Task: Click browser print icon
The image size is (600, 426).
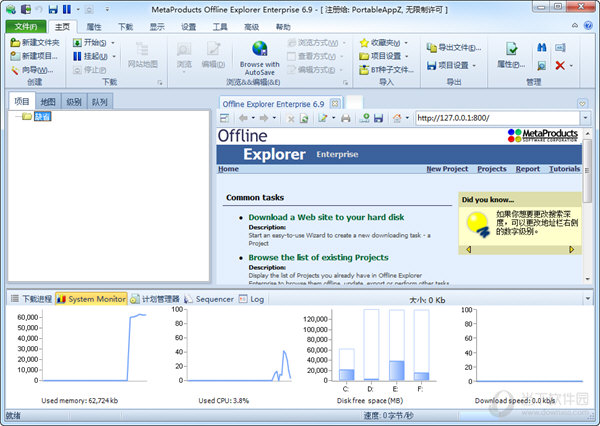Action: click(346, 118)
